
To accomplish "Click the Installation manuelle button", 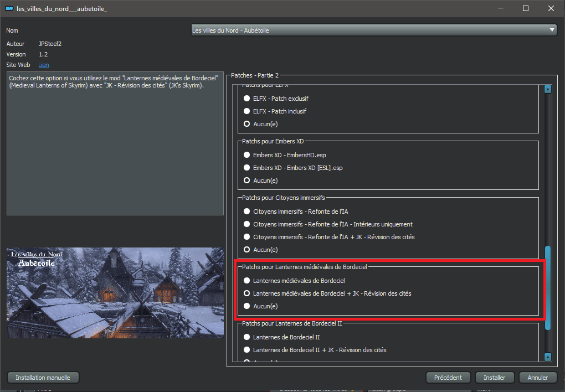I will coord(43,378).
